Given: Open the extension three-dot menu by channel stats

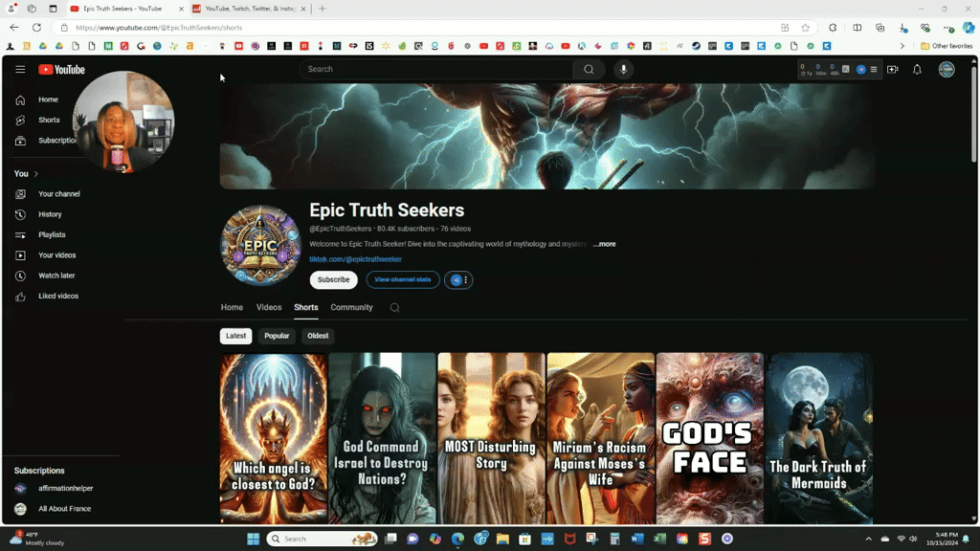Looking at the screenshot, I should click(x=466, y=280).
